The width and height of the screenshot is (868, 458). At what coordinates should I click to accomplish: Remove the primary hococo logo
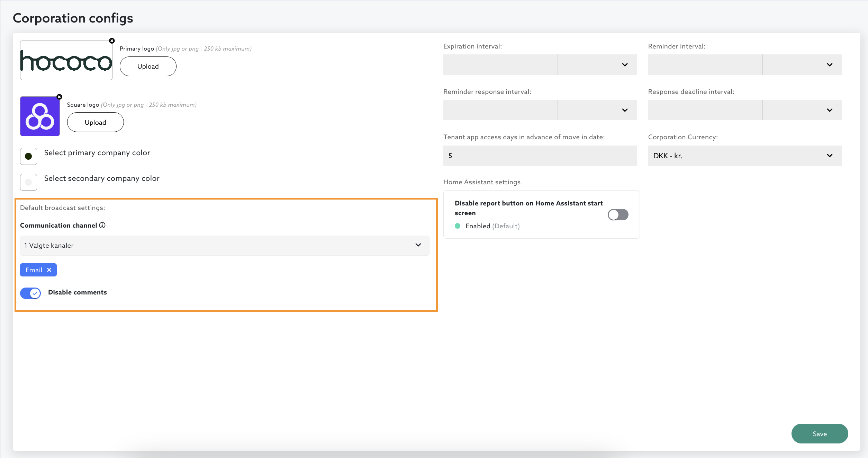coord(112,41)
